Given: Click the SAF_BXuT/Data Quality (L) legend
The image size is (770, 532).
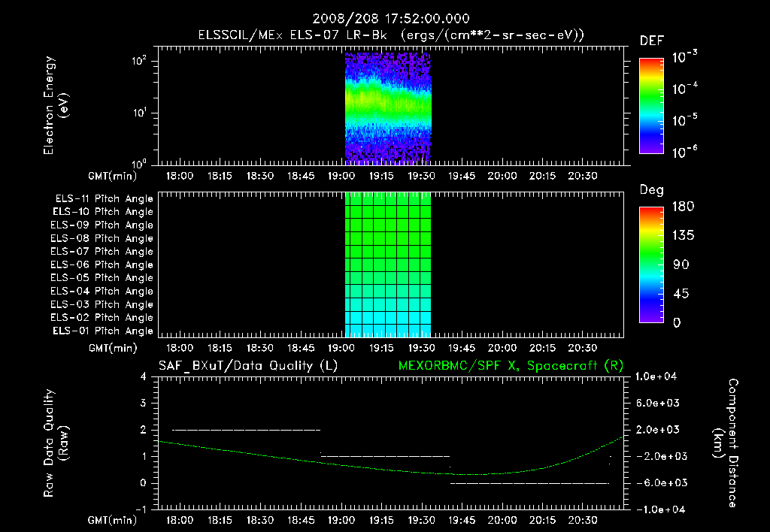Looking at the screenshot, I should click(x=248, y=366).
